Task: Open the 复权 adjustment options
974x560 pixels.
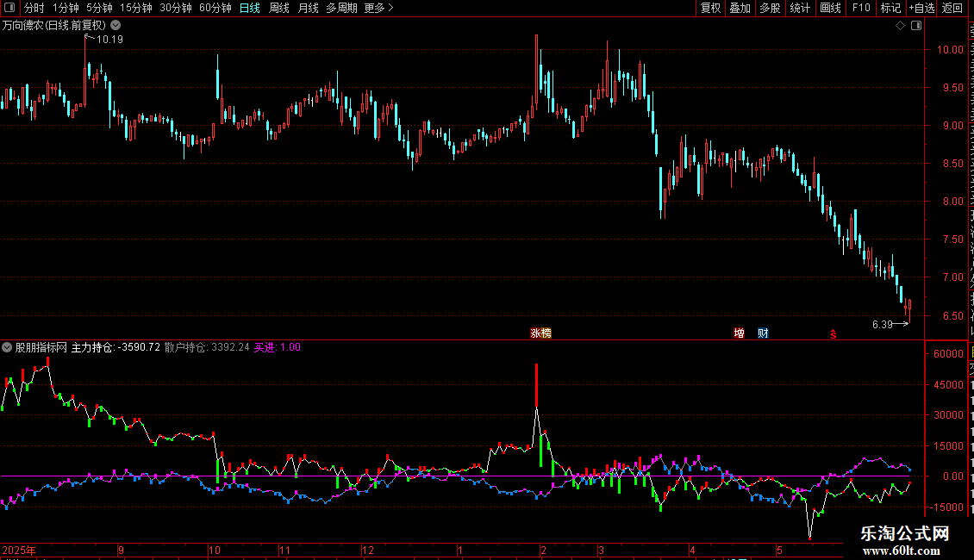Action: pyautogui.click(x=710, y=8)
